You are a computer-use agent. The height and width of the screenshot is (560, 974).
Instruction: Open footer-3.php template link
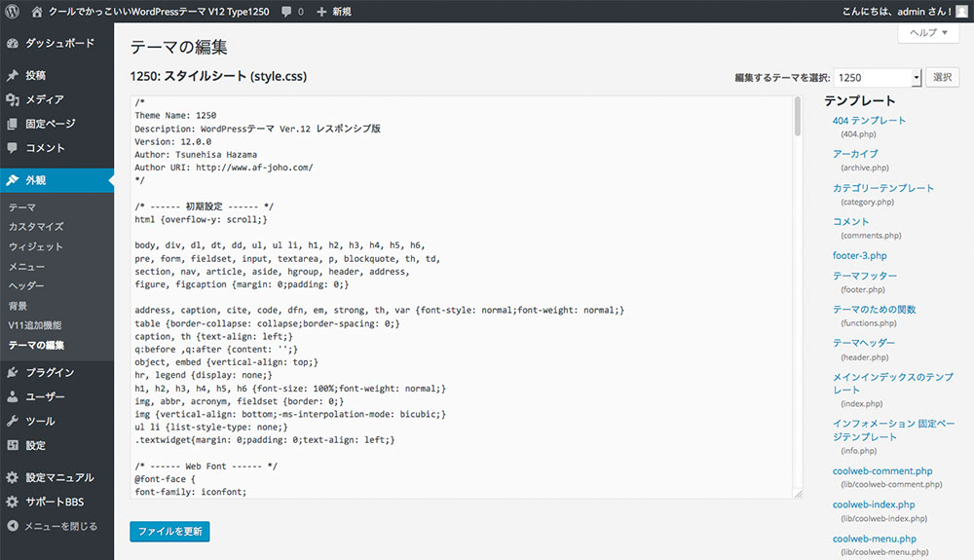(860, 256)
